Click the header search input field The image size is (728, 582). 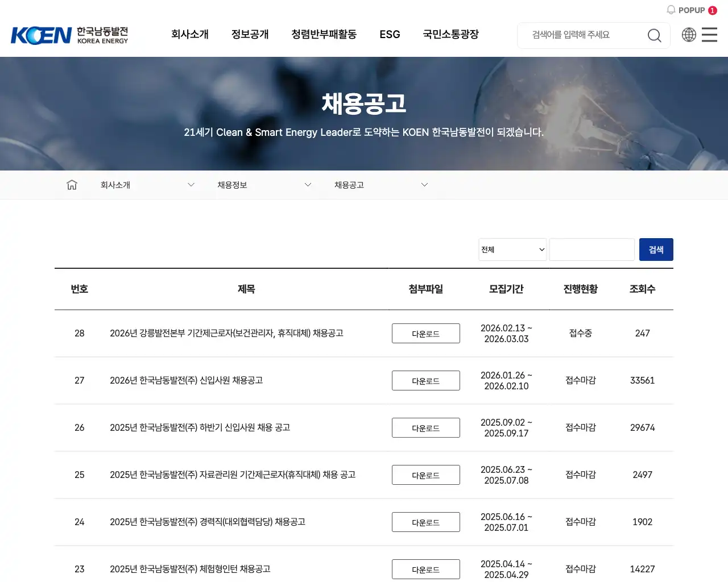coord(580,35)
